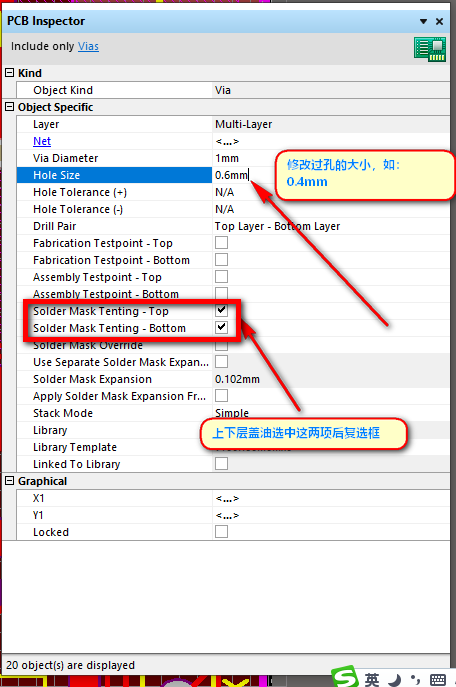Click the moon icon in IME bar
This screenshot has height=687, width=456.
point(396,680)
